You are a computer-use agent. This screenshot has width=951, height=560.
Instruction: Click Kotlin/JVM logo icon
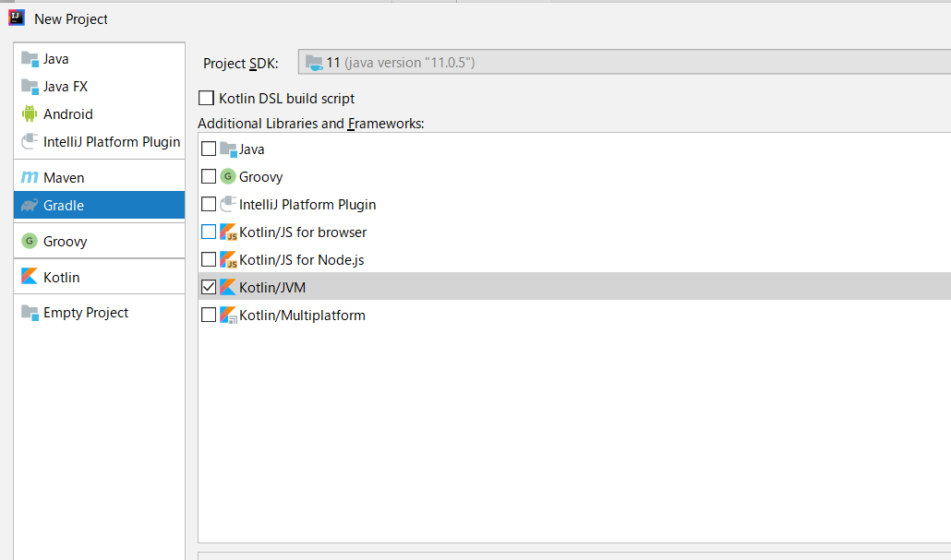click(227, 287)
